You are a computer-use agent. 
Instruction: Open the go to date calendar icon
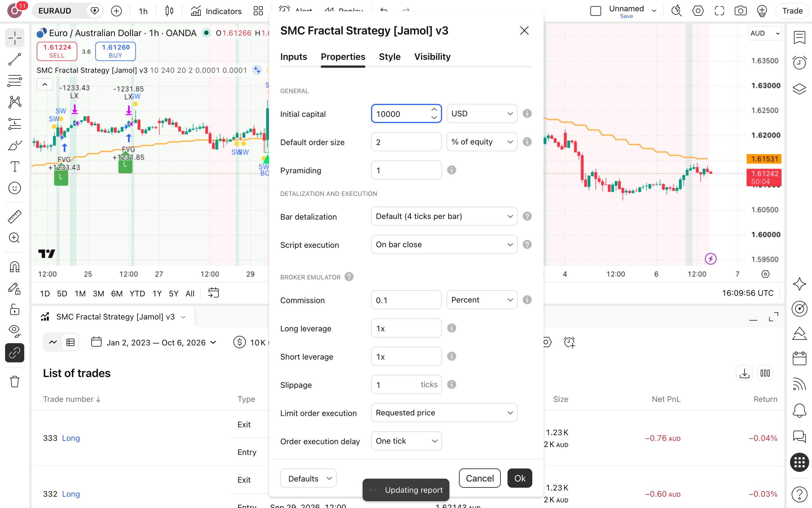tap(213, 293)
